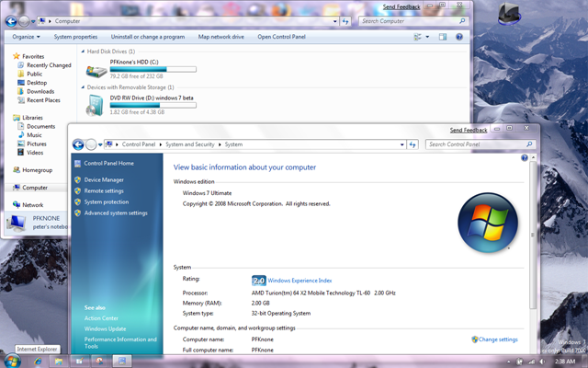Open the Start menu orb
This screenshot has height=368, width=588.
[x=12, y=362]
